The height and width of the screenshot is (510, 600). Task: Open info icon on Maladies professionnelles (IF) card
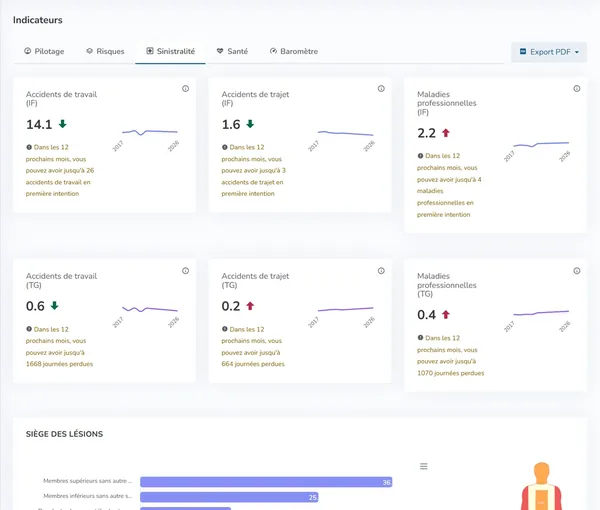pyautogui.click(x=577, y=89)
